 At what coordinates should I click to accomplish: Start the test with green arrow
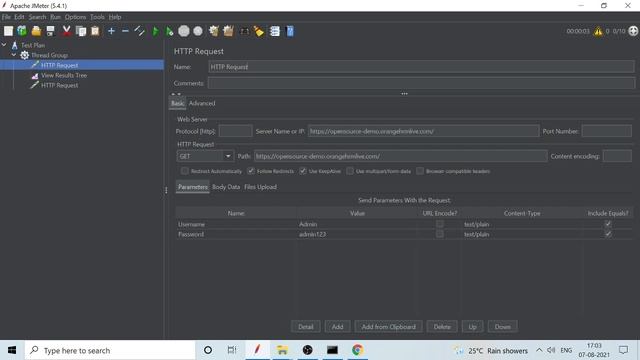156,31
